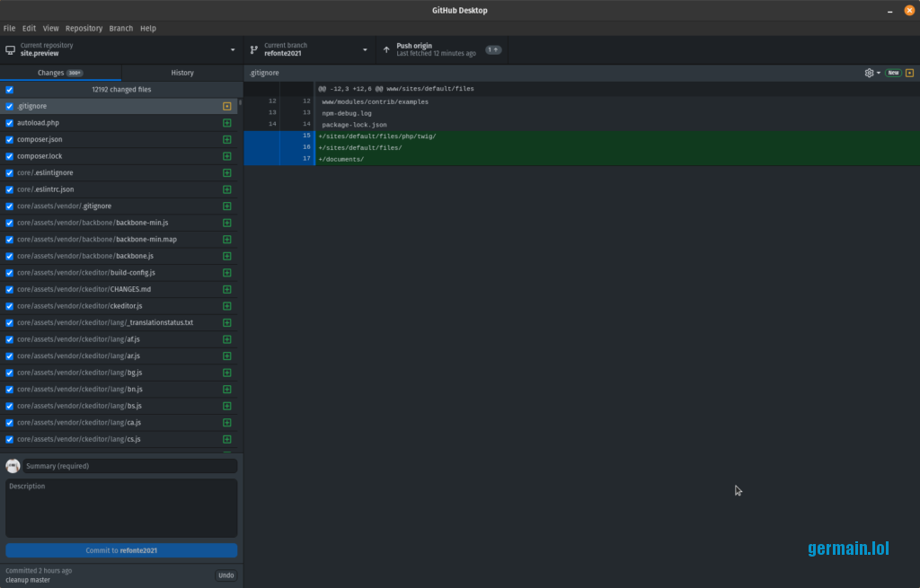Click the Push origin upload arrow icon
920x588 pixels.
[x=386, y=49]
